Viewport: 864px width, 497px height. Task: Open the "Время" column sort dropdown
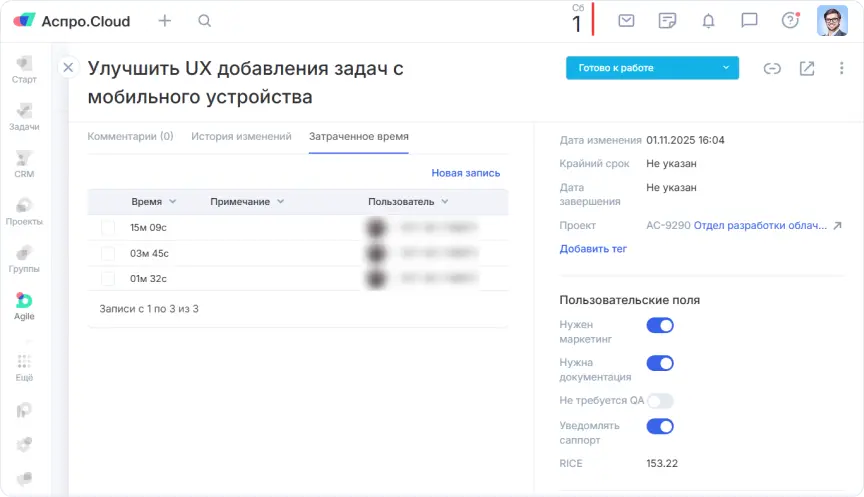click(173, 202)
